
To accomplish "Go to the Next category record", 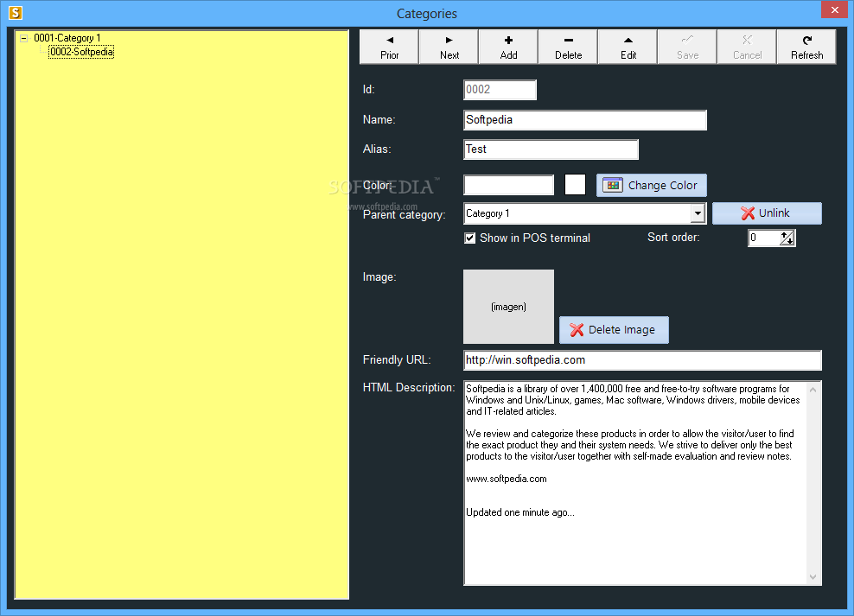I will tap(449, 48).
